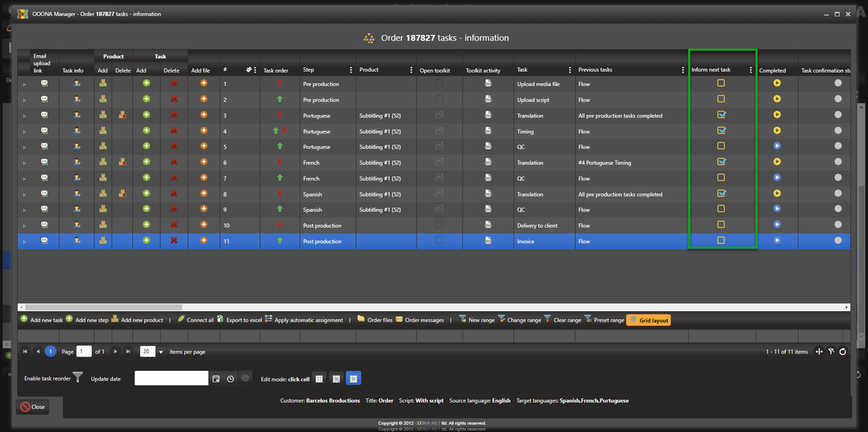868x432 pixels.
Task: Delete product on task 6 row
Action: 123,163
